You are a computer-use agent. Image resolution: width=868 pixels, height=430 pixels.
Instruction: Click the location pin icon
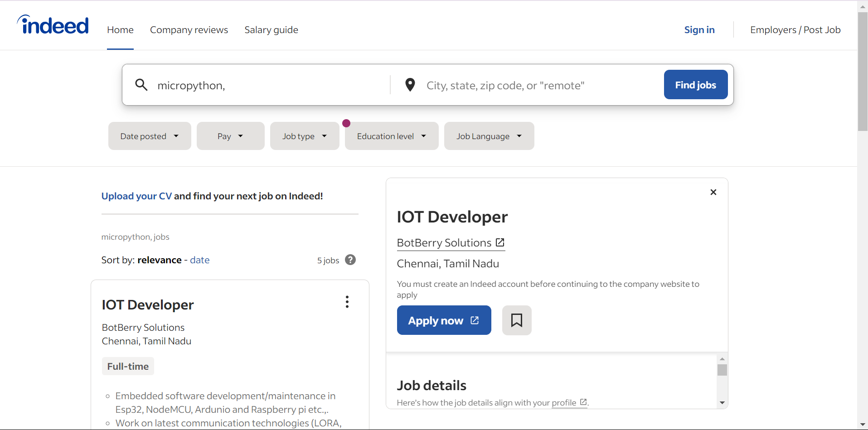409,85
